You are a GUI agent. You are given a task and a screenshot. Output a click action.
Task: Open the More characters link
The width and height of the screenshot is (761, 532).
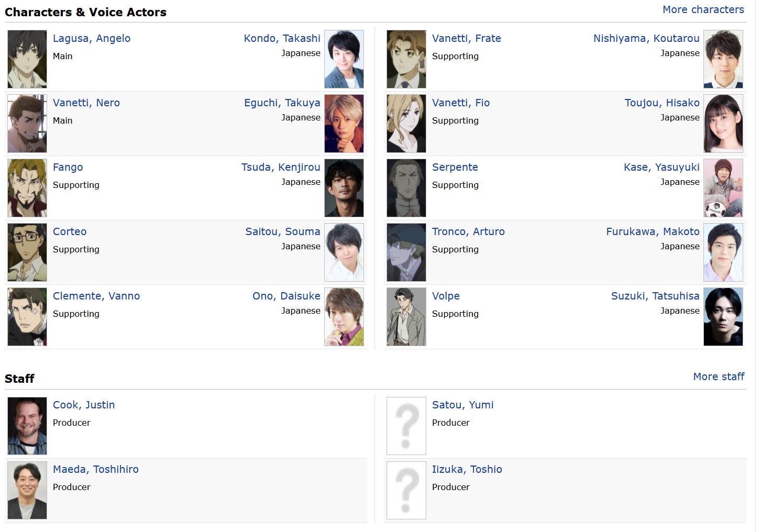(x=703, y=9)
